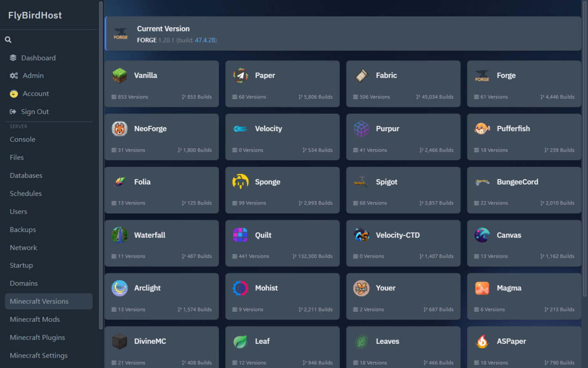
Task: Click the Purpur cube icon
Action: (x=361, y=129)
